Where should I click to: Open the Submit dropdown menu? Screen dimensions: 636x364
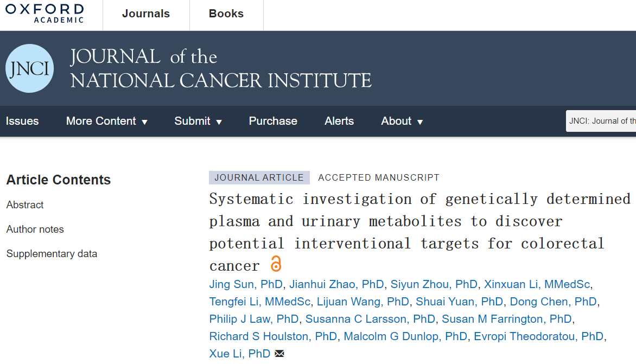tap(198, 122)
